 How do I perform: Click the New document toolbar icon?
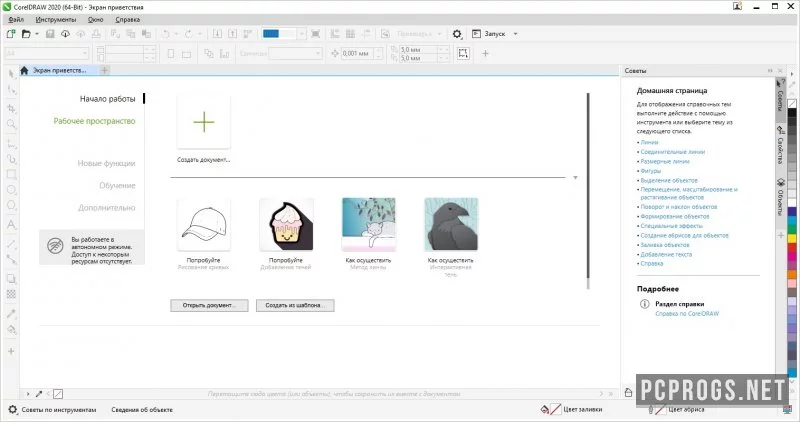tap(11, 34)
